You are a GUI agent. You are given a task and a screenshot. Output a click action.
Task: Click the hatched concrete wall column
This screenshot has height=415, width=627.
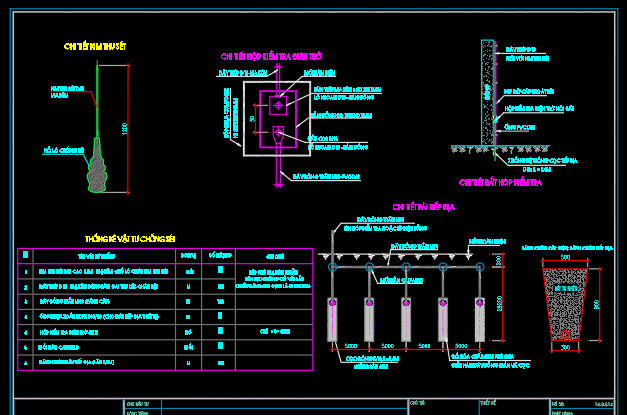click(487, 92)
